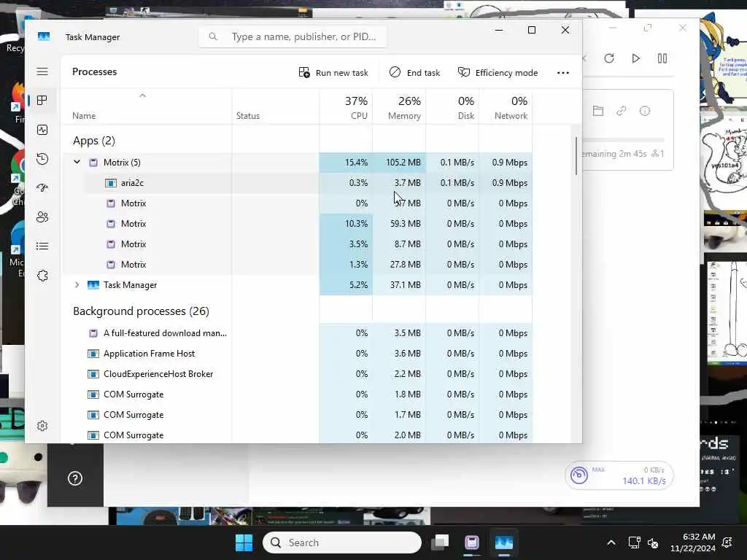Click Run new task button

333,72
